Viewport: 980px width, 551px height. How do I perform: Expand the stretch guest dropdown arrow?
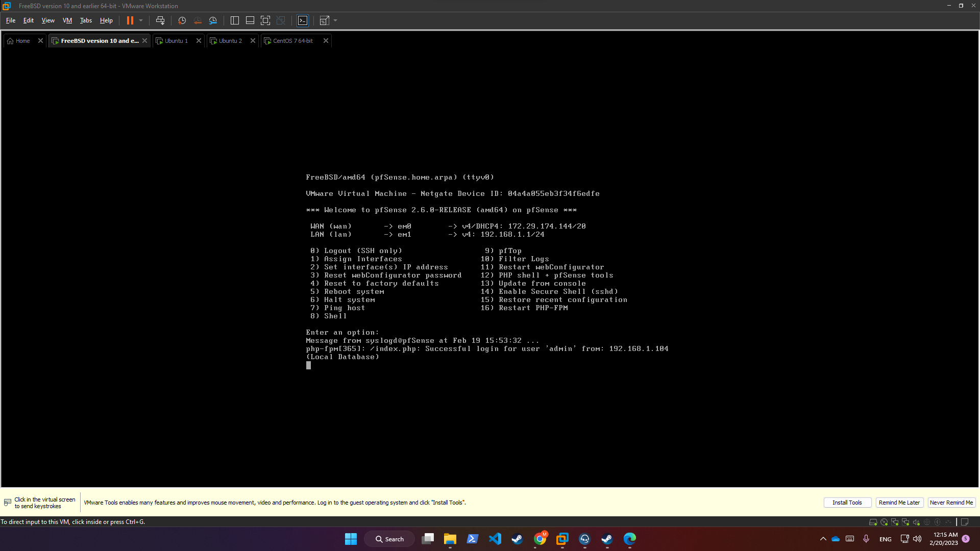[335, 20]
